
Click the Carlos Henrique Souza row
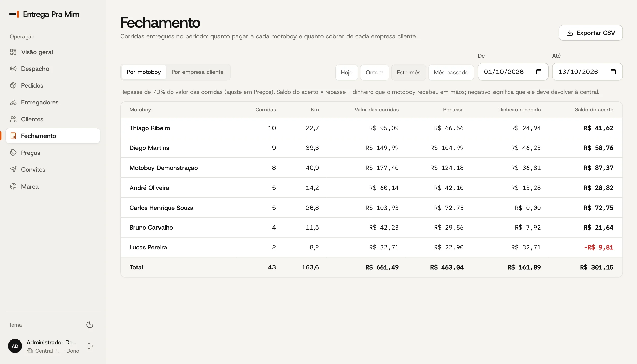[372, 208]
